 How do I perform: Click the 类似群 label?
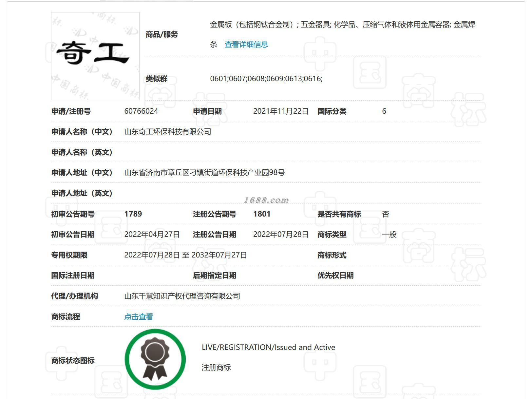tap(157, 79)
